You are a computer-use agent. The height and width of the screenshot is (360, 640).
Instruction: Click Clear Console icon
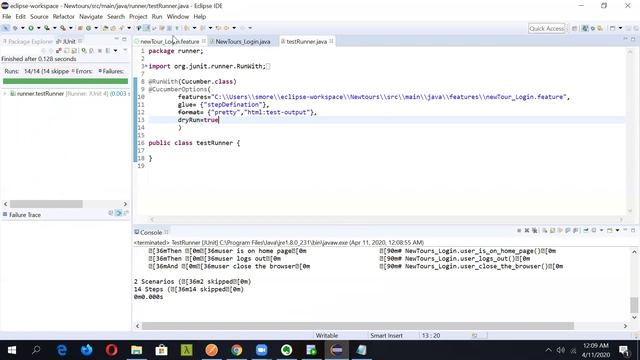(x=544, y=231)
